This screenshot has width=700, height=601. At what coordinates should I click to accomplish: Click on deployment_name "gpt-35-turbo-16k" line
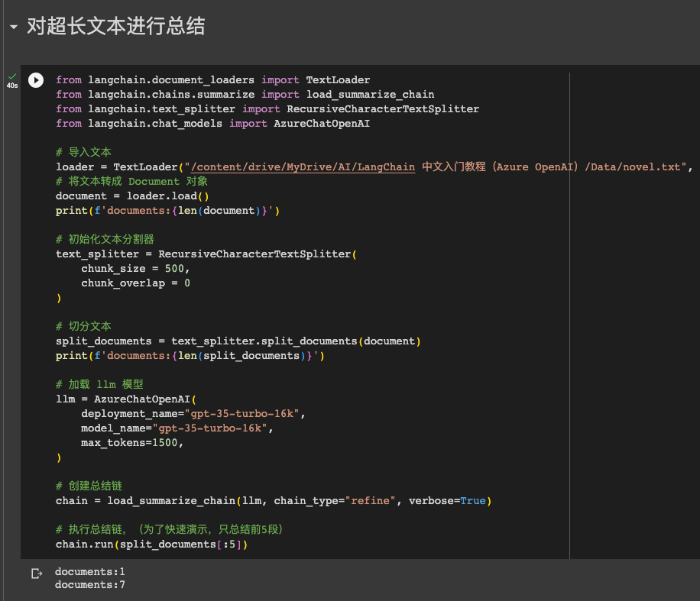[x=193, y=414]
